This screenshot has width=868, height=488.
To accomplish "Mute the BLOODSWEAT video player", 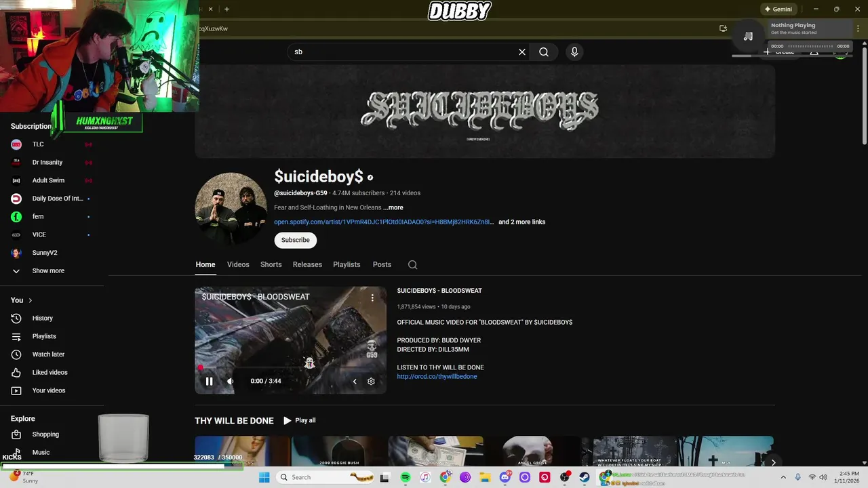I will pos(230,382).
